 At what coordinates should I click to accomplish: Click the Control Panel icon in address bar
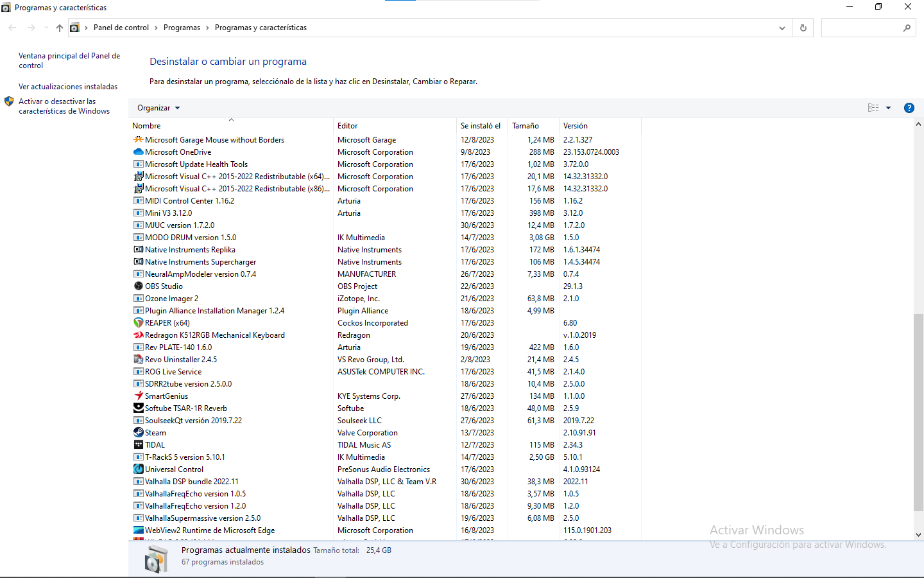coord(74,28)
